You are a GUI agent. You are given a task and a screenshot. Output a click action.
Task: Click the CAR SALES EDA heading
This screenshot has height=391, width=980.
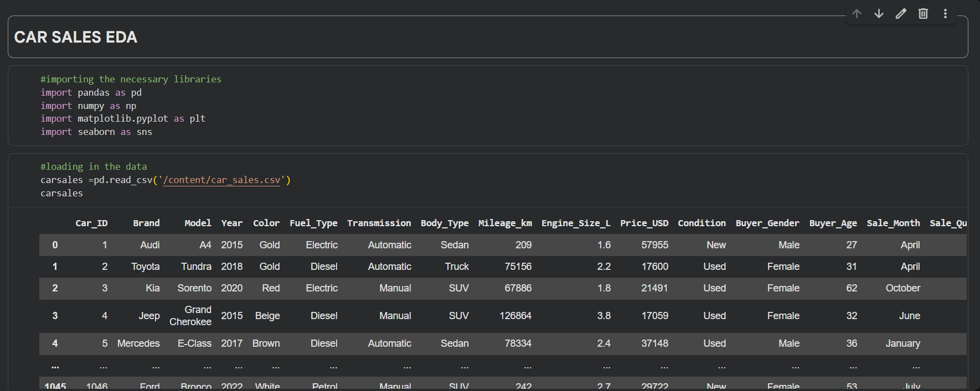coord(76,37)
